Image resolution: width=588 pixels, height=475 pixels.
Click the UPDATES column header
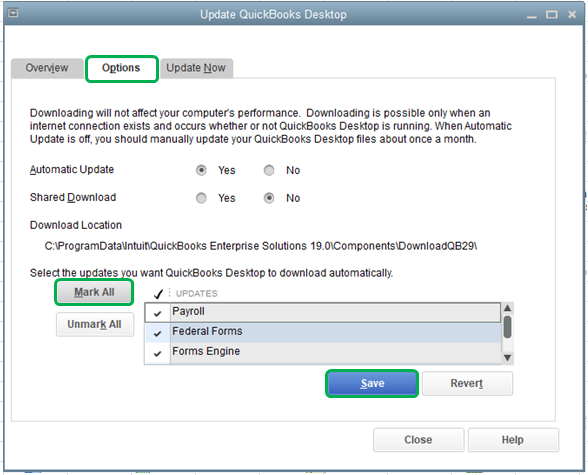coord(197,294)
